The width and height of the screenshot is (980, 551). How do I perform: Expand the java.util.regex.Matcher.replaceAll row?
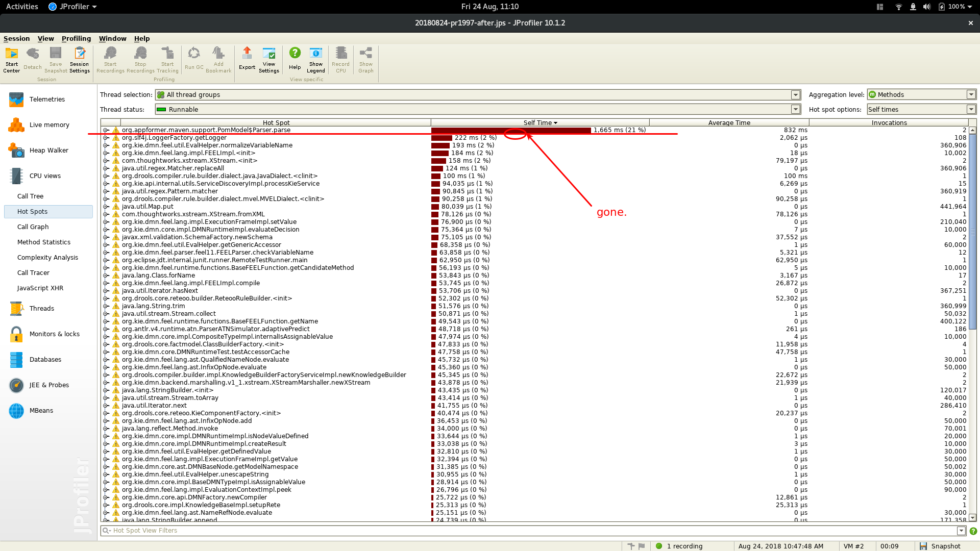pyautogui.click(x=106, y=168)
